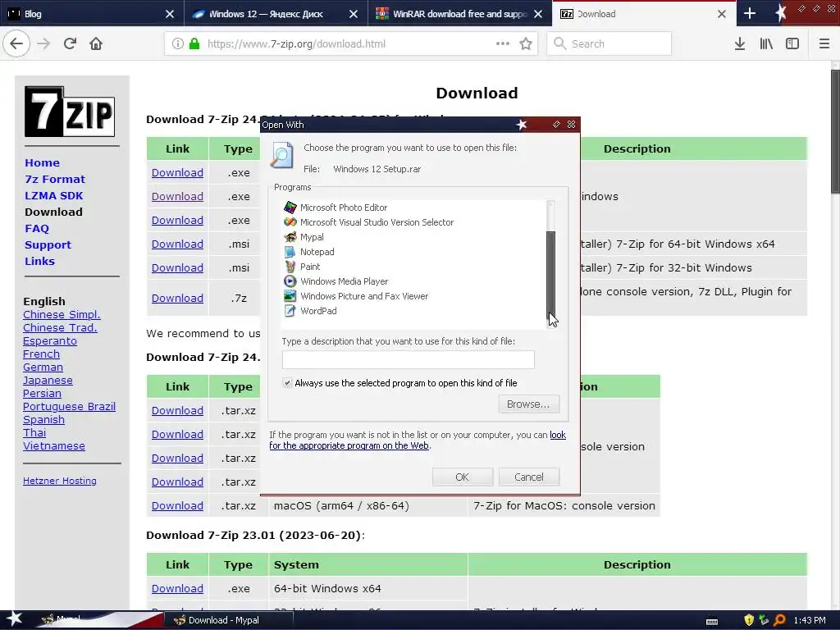The image size is (840, 630).
Task: Go back using the browser back arrow
Action: (16, 43)
